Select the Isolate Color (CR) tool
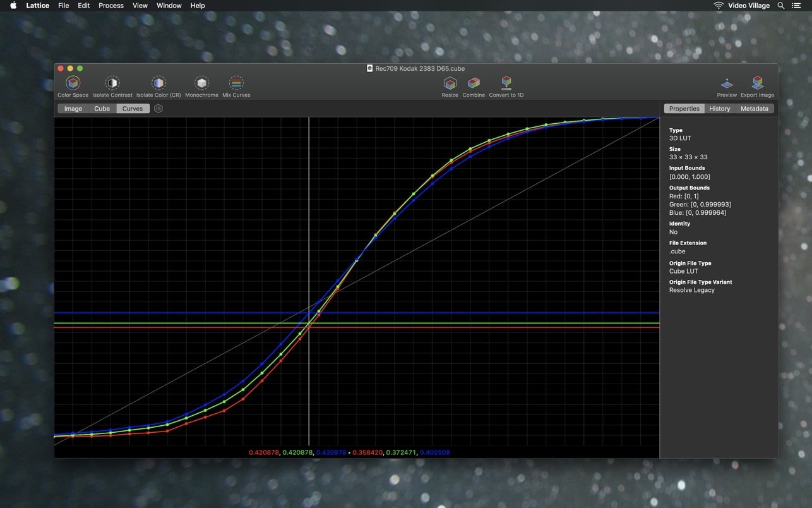Screen dimensions: 812x508 click(158, 83)
